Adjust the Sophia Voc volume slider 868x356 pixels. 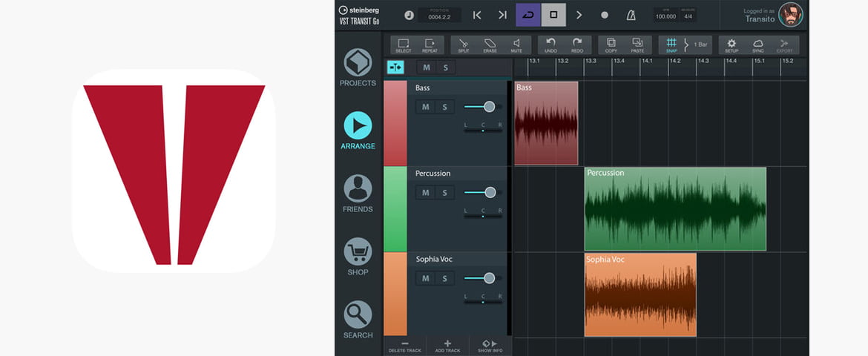pos(483,278)
